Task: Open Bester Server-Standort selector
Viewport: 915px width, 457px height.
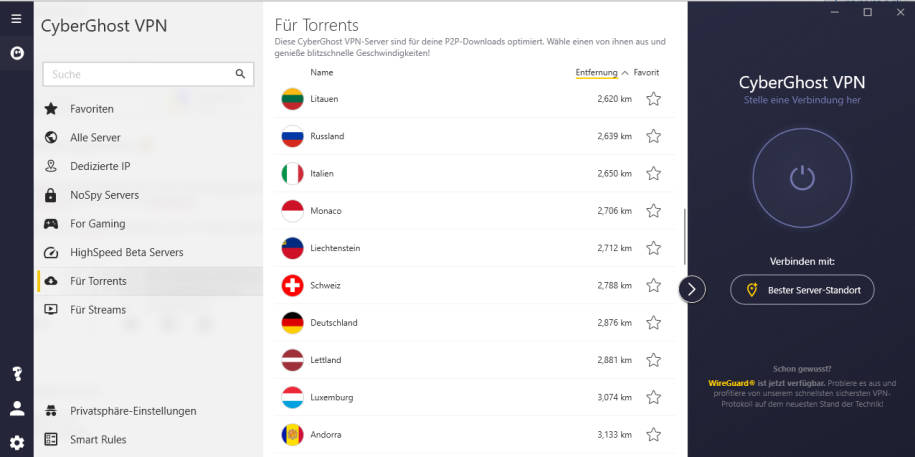Action: pos(802,289)
